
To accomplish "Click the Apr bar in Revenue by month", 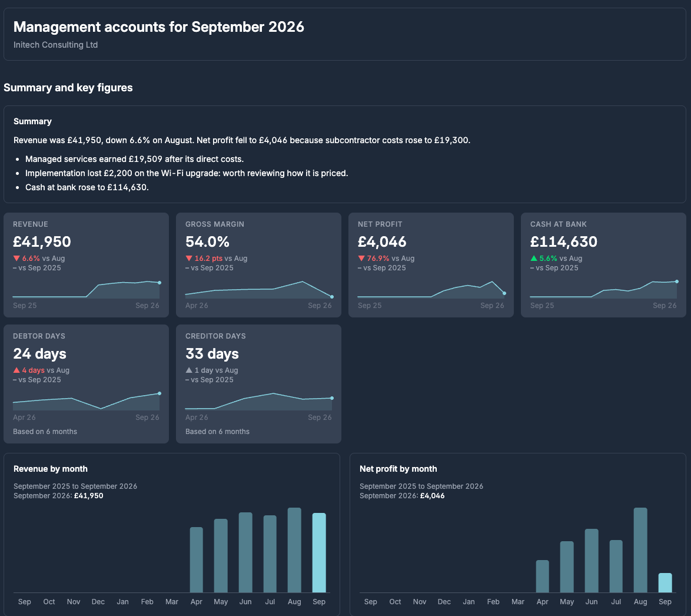I will (196, 559).
